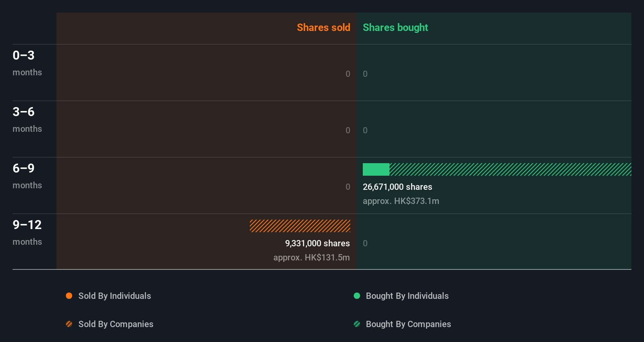Select the Bought By Companies legend label
Image resolution: width=644 pixels, height=342 pixels.
pos(408,324)
